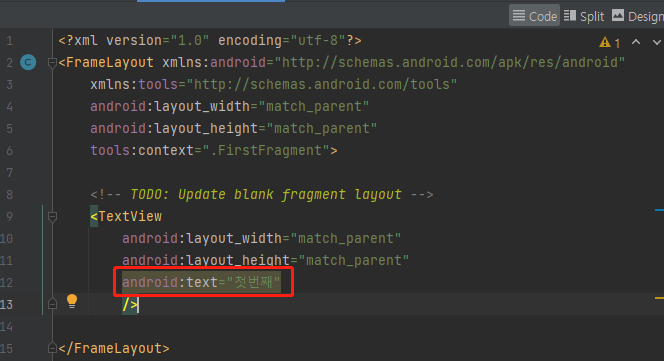Click the related class gutter icon on line 2

pyautogui.click(x=28, y=62)
